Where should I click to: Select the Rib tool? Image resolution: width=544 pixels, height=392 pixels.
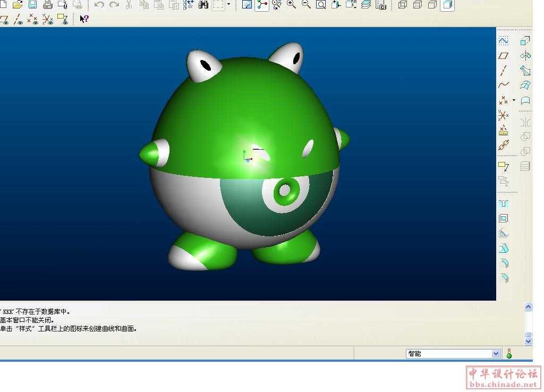(x=504, y=234)
